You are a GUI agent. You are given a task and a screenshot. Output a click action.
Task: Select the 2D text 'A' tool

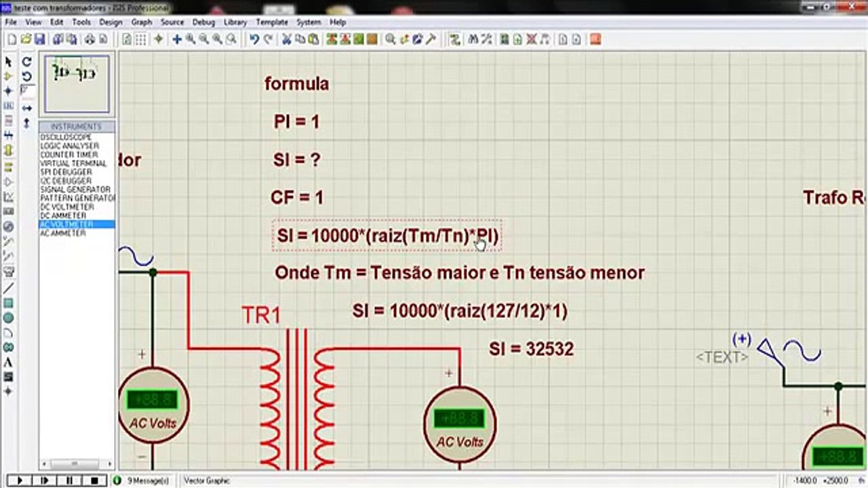(8, 363)
